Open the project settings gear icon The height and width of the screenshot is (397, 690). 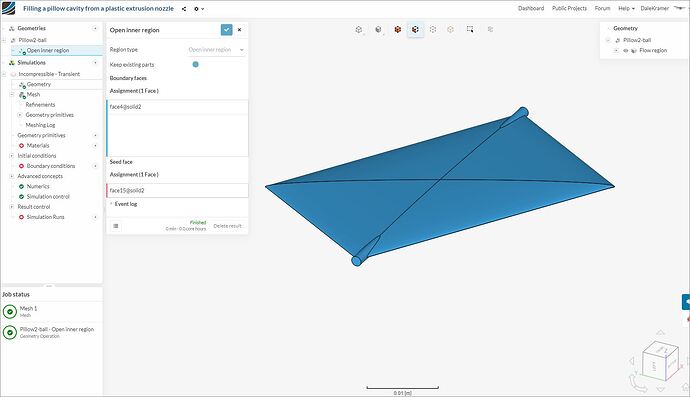pos(198,8)
